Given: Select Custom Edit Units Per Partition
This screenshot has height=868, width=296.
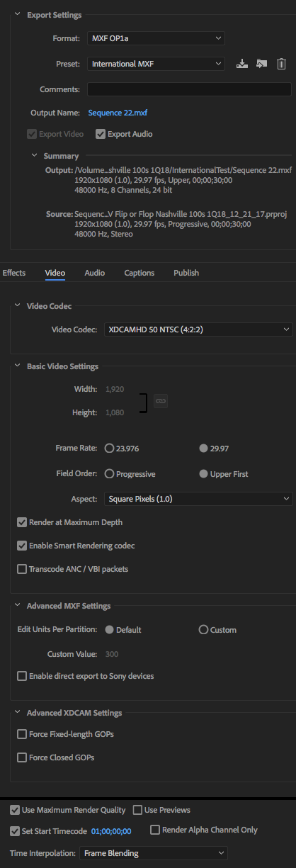Looking at the screenshot, I should point(204,629).
